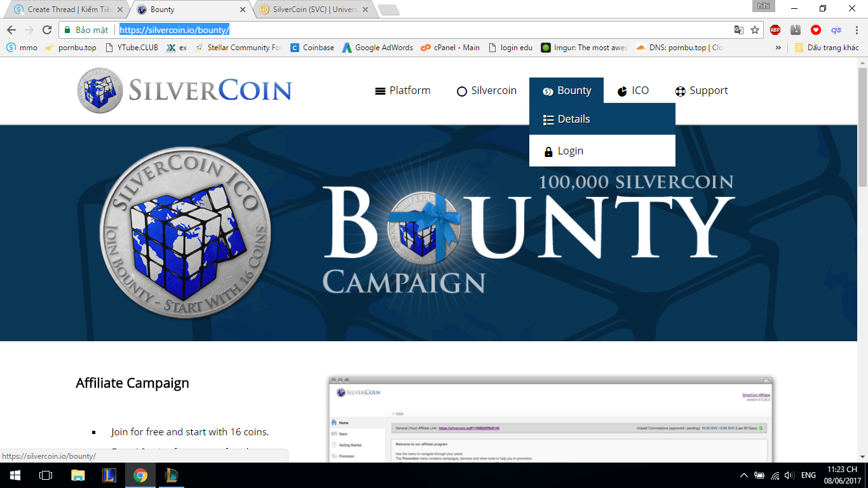Open the Silvercoin navigation item
The width and height of the screenshot is (868, 488).
[487, 90]
